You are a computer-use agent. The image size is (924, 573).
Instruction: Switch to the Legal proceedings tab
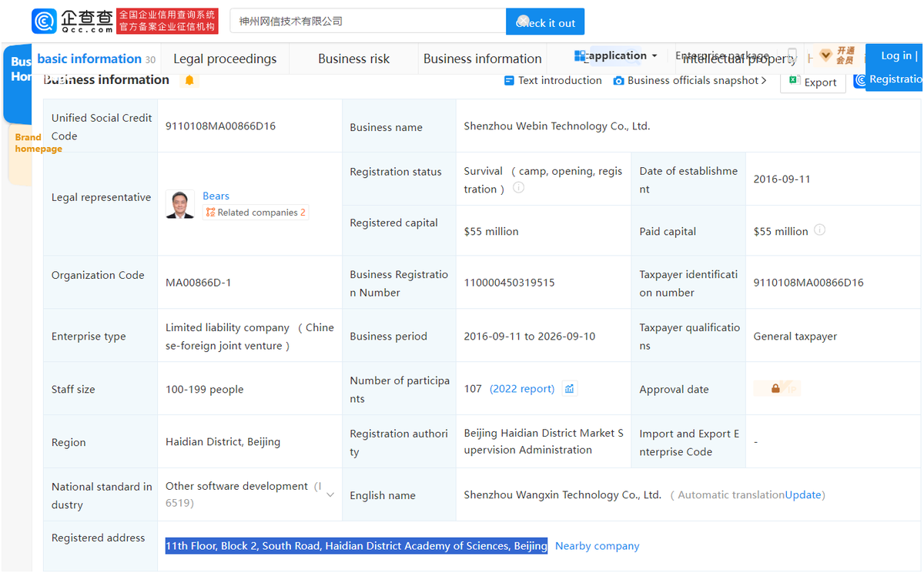coord(225,59)
